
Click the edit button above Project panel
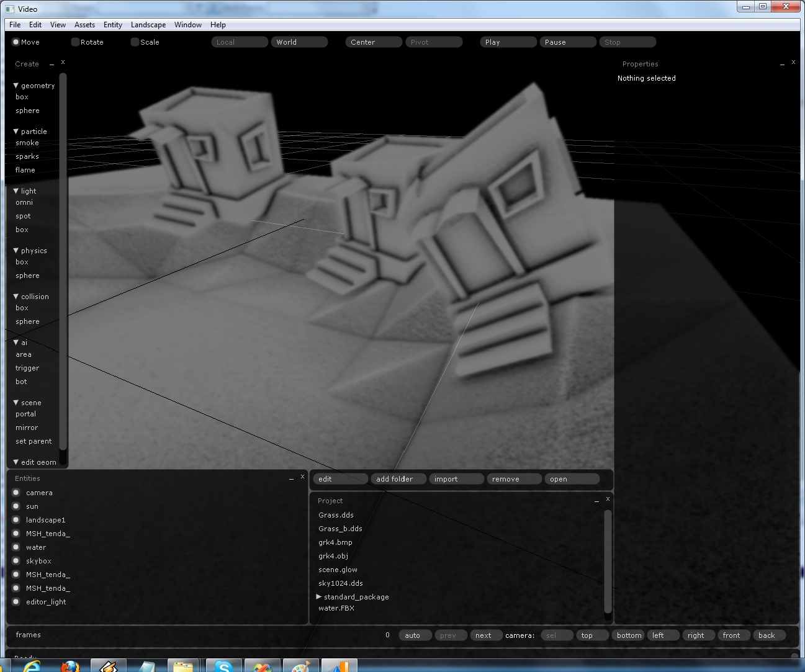[x=341, y=479]
